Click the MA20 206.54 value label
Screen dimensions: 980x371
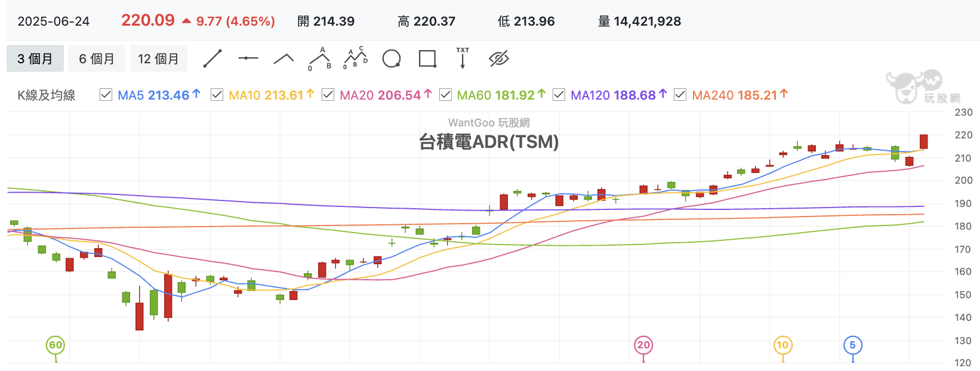(x=386, y=95)
